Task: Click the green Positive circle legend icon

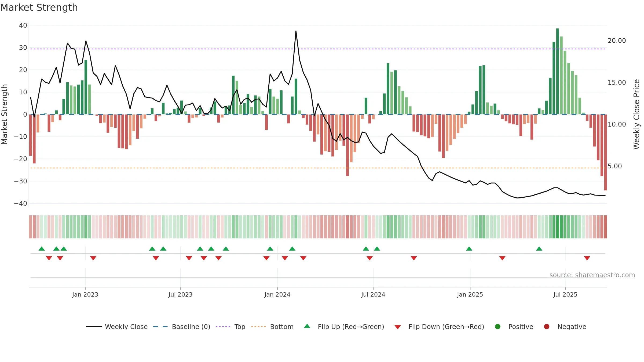Action: [x=498, y=327]
